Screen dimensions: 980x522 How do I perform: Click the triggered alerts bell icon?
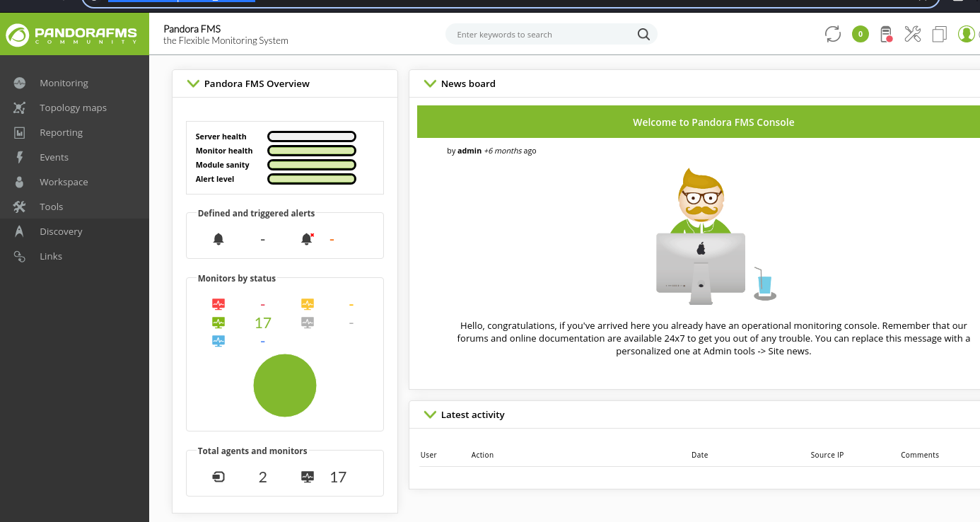[x=307, y=239]
